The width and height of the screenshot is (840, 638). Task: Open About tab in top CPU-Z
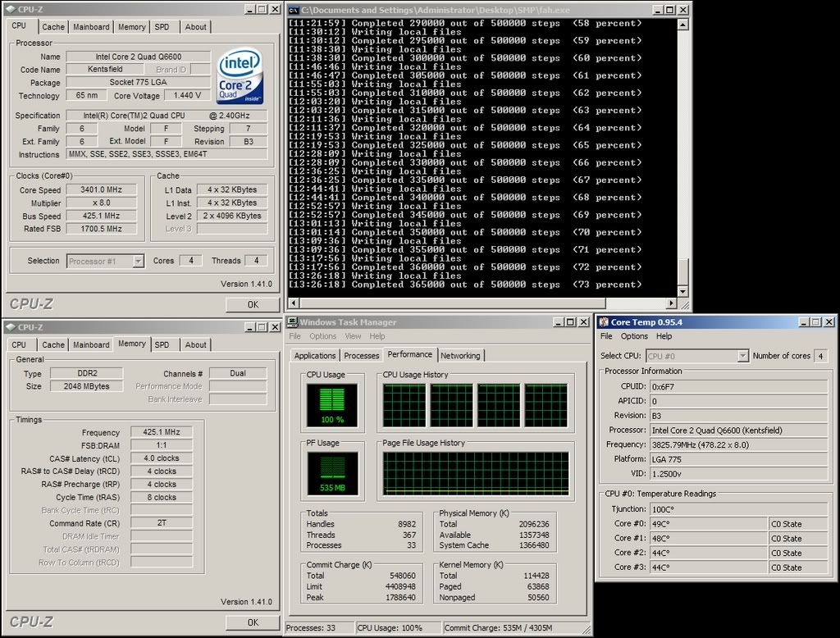195,27
